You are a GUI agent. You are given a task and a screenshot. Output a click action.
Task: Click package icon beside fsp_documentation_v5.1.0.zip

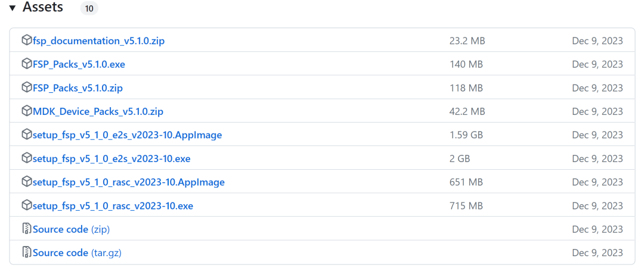pyautogui.click(x=26, y=41)
